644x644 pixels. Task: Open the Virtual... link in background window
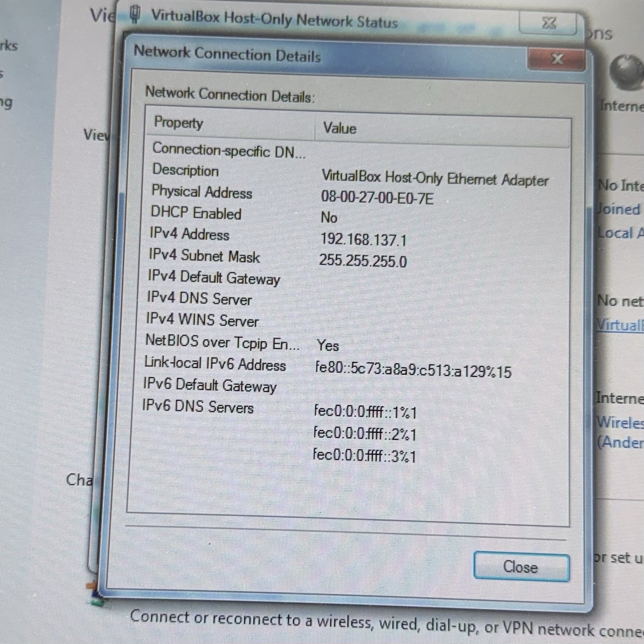click(620, 325)
